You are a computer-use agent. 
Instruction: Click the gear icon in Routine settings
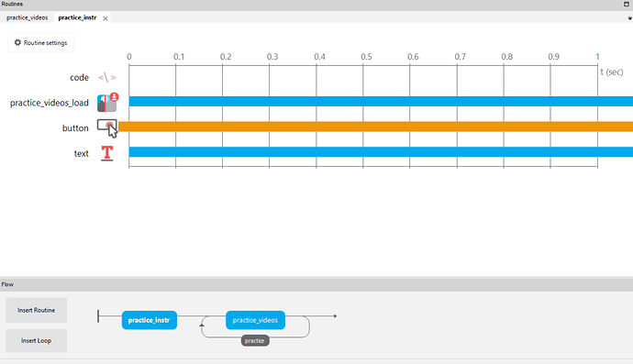click(17, 42)
